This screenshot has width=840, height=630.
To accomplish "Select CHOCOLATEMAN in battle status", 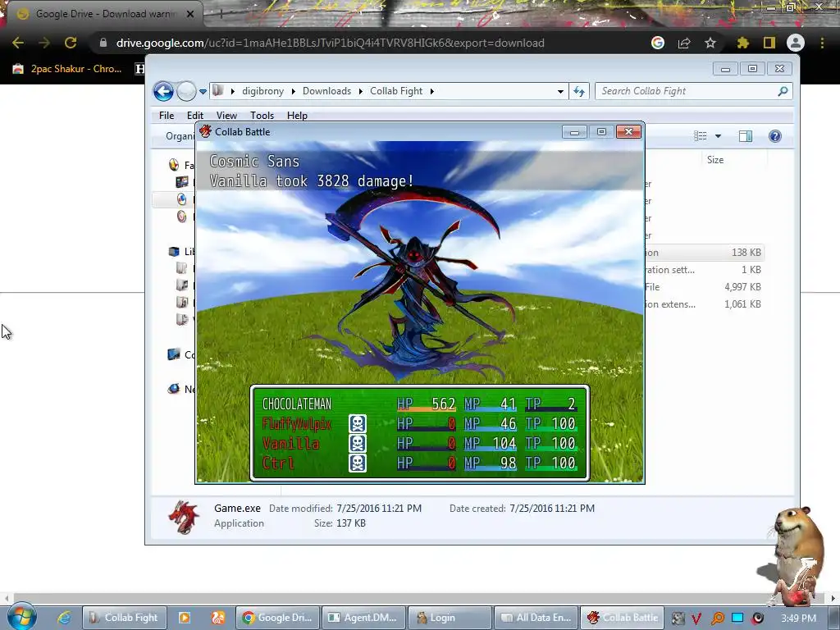I will pyautogui.click(x=297, y=404).
